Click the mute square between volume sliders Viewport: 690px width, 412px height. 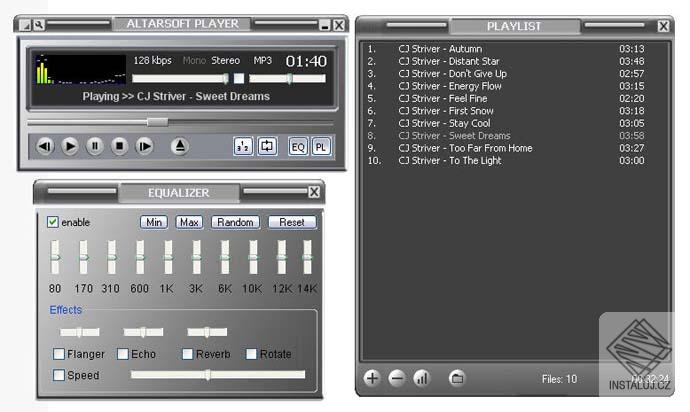point(239,78)
